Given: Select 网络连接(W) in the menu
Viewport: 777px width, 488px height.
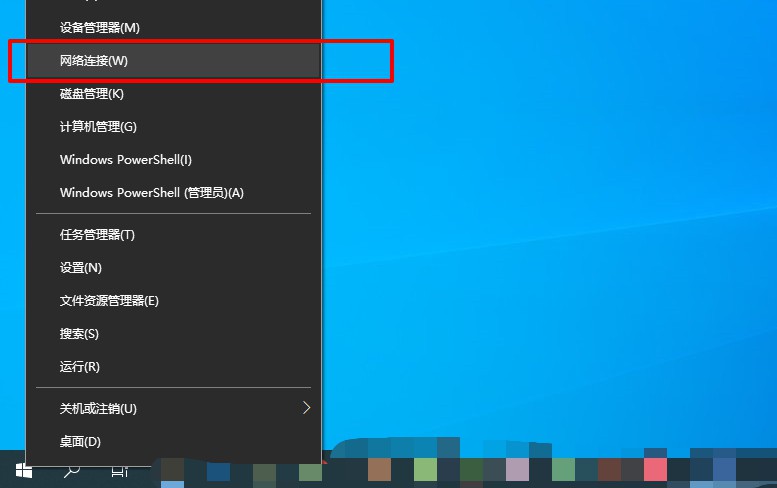Looking at the screenshot, I should point(94,61).
